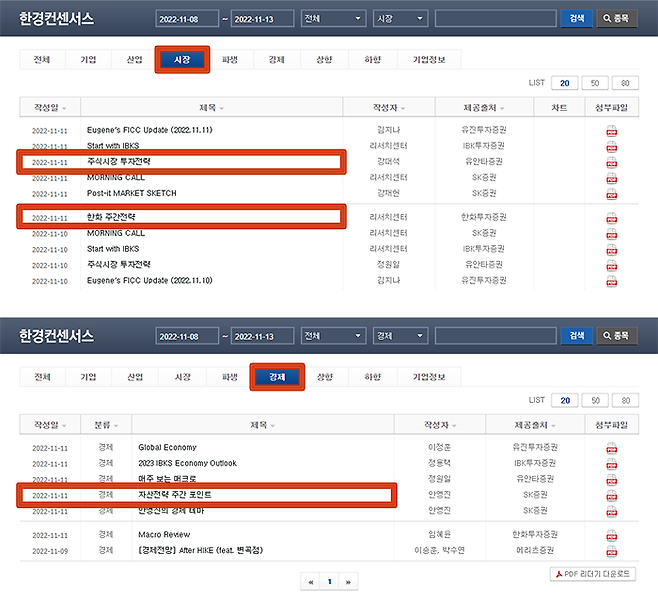Select 하향 tab in lower 경제 panel
Image resolution: width=658 pixels, height=599 pixels.
(372, 377)
